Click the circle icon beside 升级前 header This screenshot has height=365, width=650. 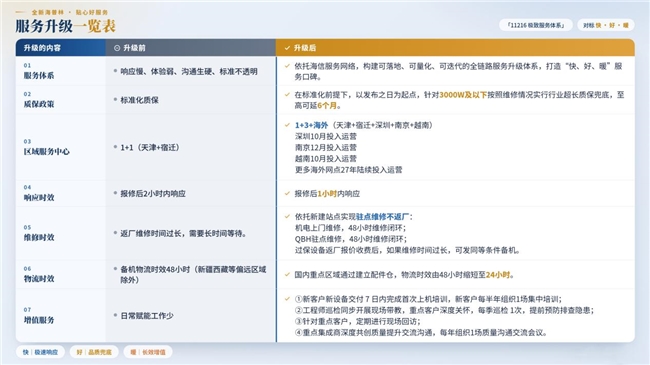(117, 48)
